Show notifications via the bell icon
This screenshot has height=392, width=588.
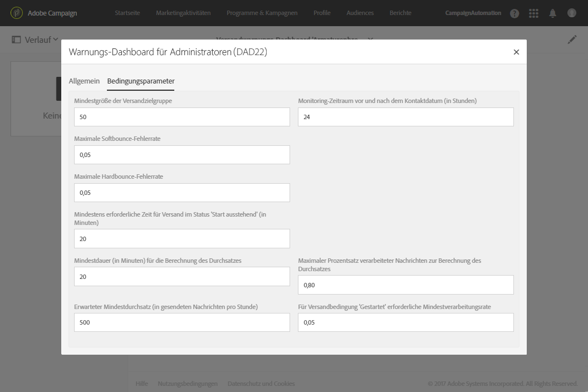tap(552, 13)
